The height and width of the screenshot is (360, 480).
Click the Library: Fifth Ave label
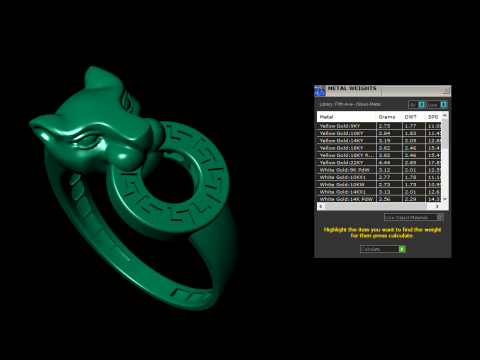pyautogui.click(x=350, y=104)
